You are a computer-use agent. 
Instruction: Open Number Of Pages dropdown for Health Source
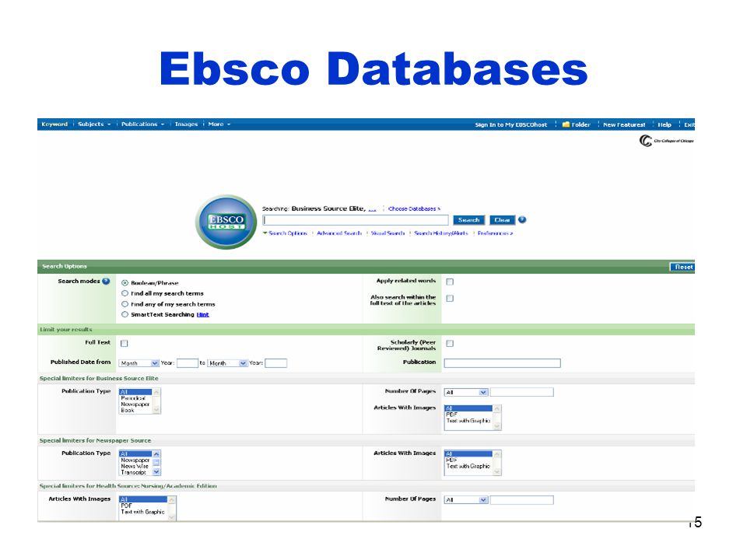click(466, 499)
